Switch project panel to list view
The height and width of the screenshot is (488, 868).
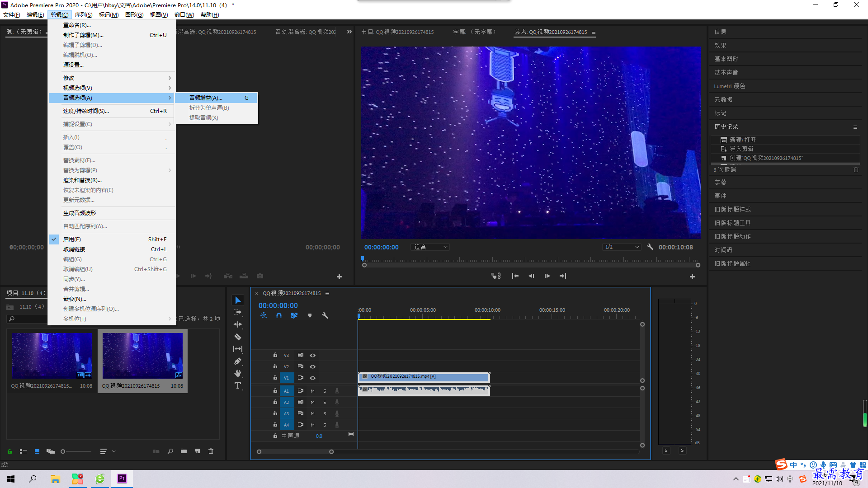click(24, 451)
